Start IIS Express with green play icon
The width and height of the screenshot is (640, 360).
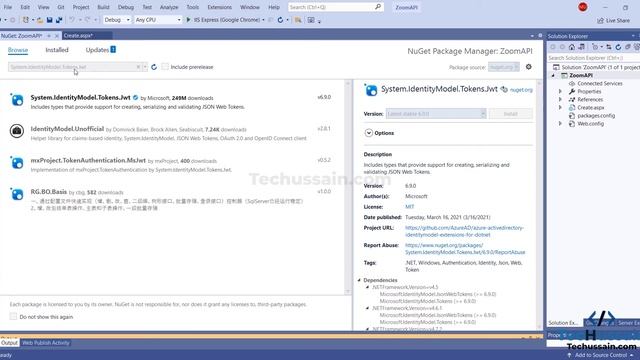click(188, 20)
